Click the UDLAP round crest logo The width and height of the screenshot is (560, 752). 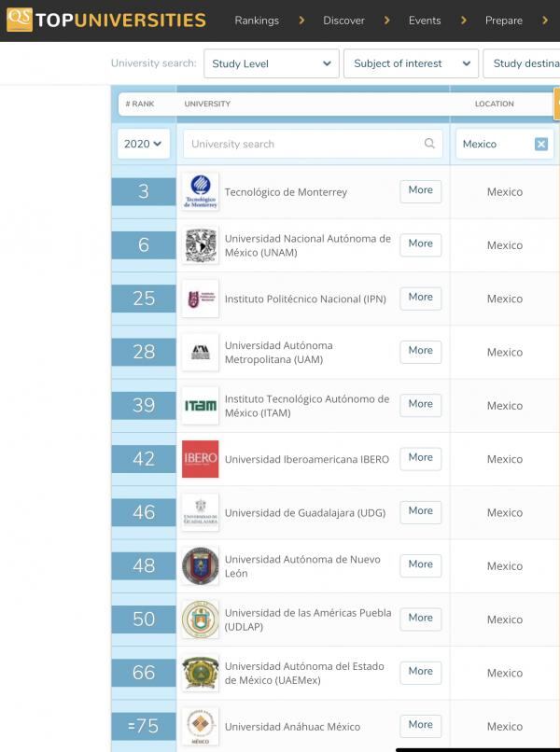[x=200, y=620]
